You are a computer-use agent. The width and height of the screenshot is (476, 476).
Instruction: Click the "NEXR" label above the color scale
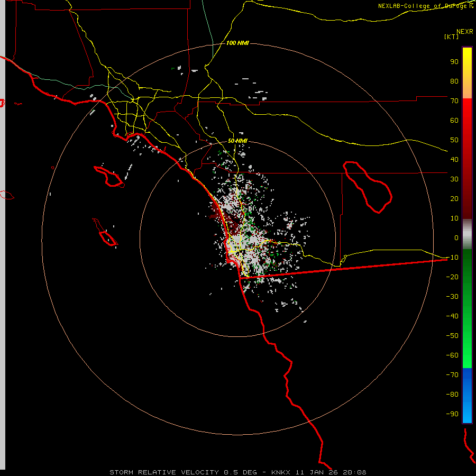(x=465, y=32)
